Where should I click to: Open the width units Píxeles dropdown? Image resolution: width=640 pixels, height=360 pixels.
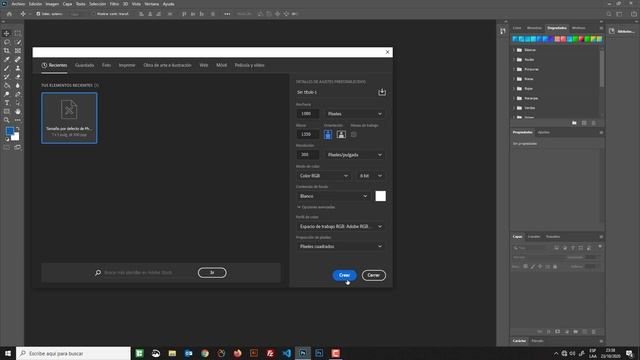point(355,114)
